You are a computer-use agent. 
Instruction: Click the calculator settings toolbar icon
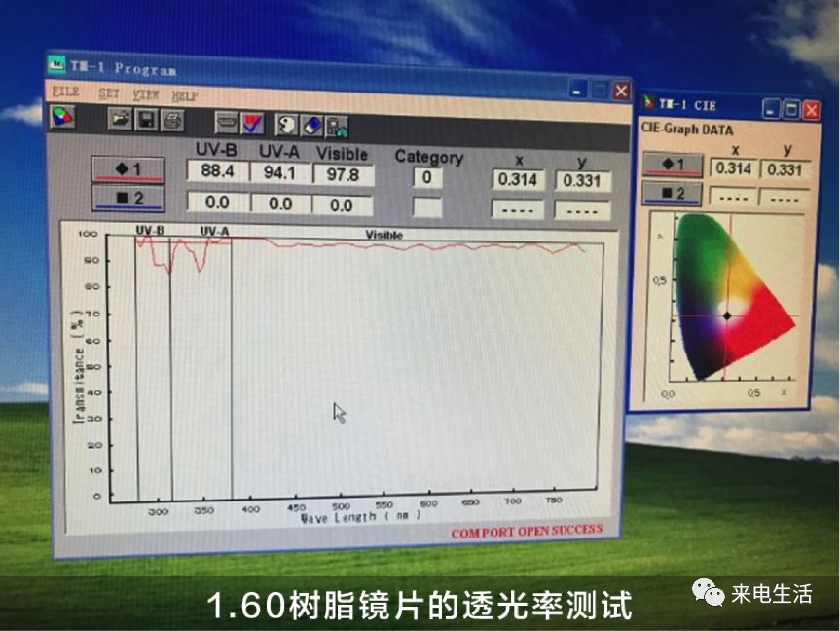click(x=338, y=127)
